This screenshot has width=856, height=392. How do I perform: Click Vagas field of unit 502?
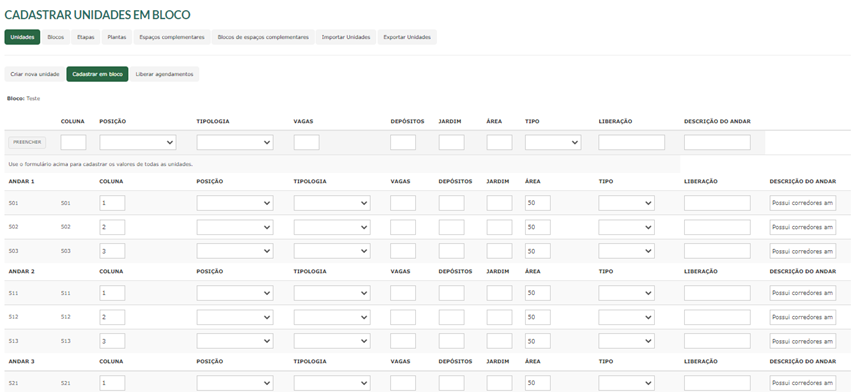click(x=403, y=227)
